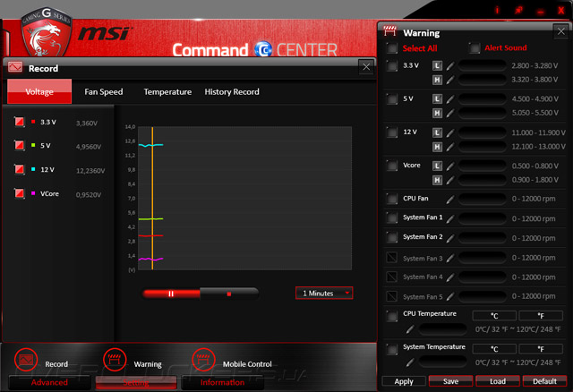Enable the Alert Sound checkbox
573x392 pixels.
click(475, 47)
